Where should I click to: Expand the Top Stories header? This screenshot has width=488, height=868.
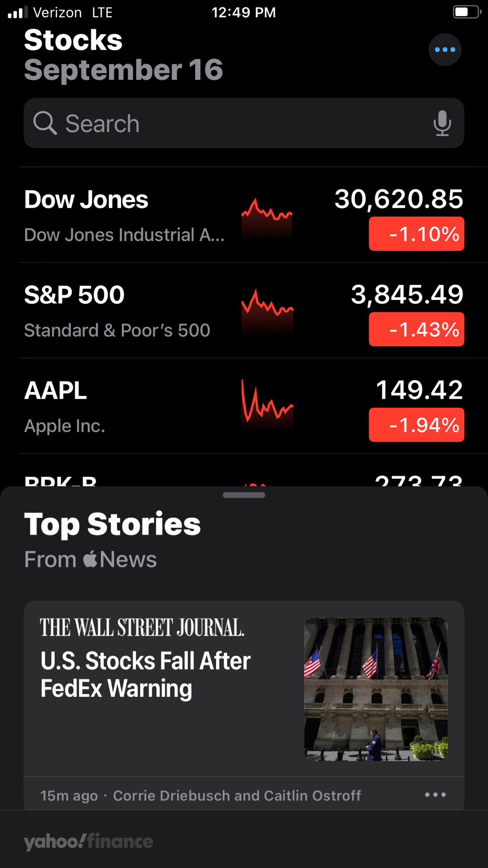point(112,525)
